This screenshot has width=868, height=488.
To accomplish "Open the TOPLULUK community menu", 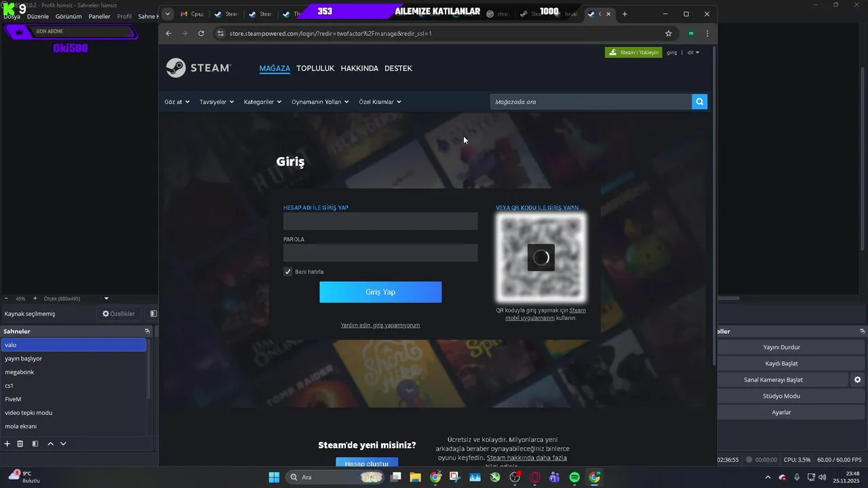I will [x=315, y=68].
